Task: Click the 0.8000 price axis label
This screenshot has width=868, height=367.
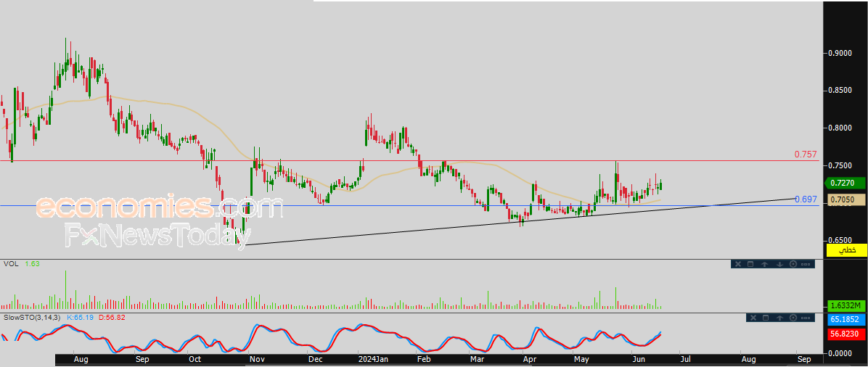Action: [840, 128]
